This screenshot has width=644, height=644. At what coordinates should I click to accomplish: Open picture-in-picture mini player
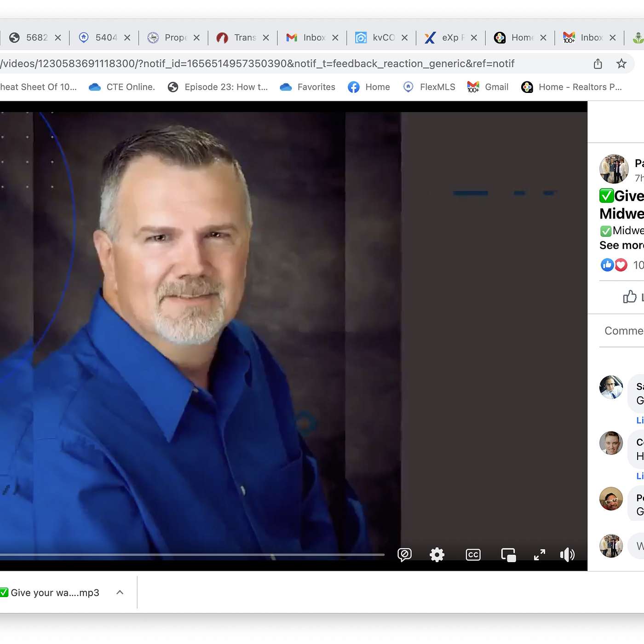(508, 555)
